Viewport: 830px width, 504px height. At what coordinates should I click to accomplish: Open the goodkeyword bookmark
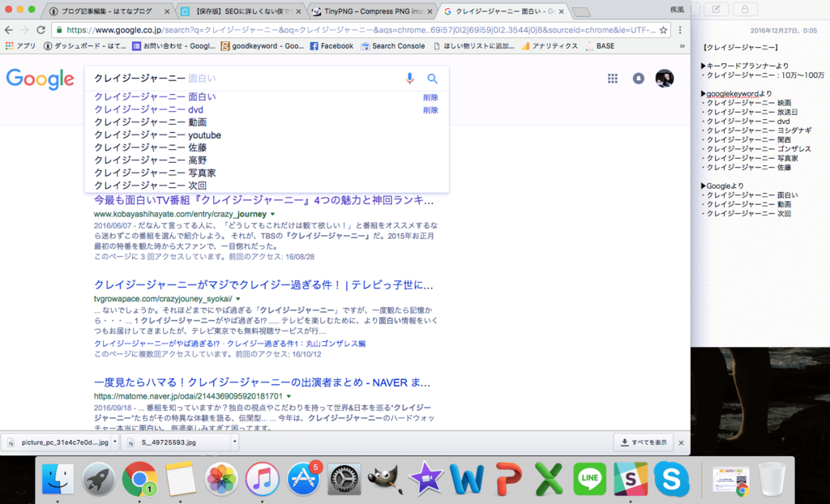pos(262,46)
